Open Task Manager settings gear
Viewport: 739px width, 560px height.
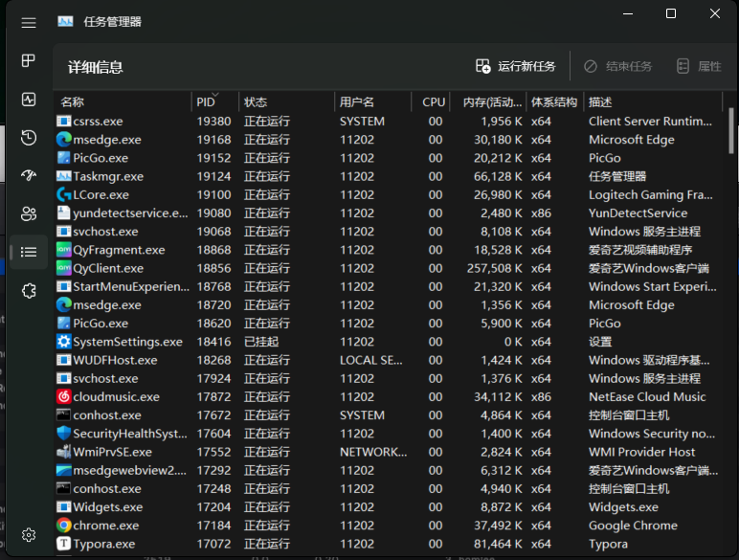coord(29,535)
